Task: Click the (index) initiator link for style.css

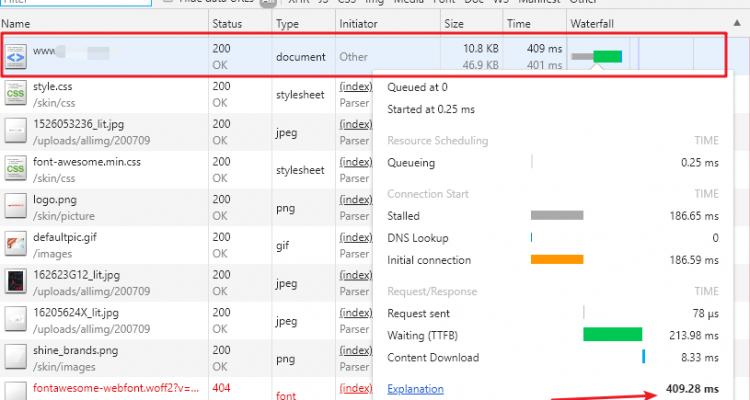Action: click(x=353, y=87)
